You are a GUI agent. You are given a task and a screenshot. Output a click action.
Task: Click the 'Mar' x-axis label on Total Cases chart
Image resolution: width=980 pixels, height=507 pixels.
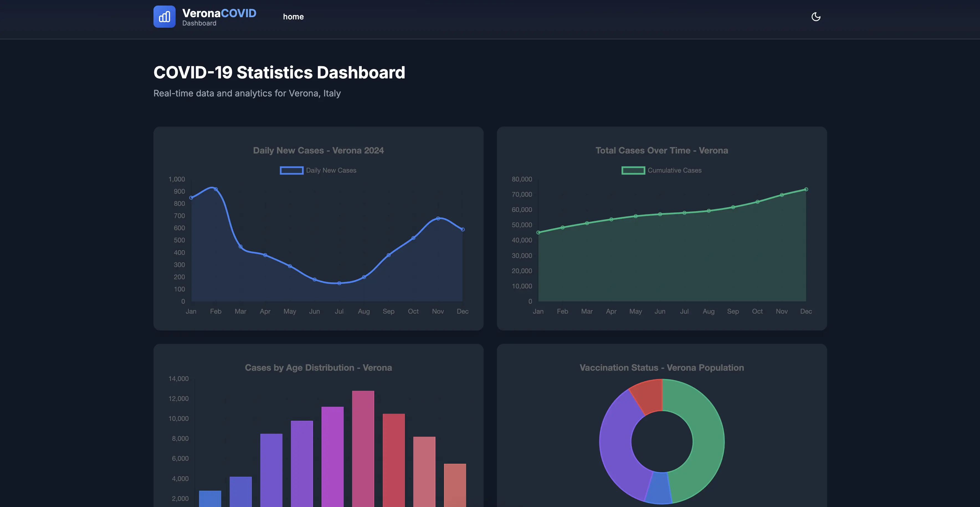tap(587, 311)
